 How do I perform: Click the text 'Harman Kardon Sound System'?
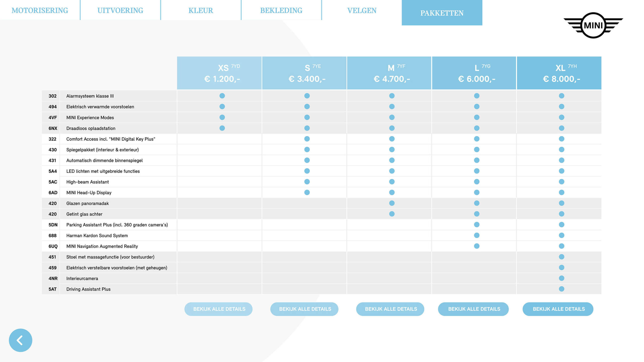97,236
